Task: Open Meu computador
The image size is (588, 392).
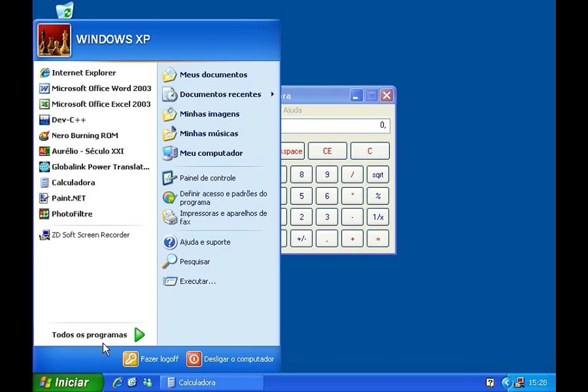Action: tap(203, 153)
